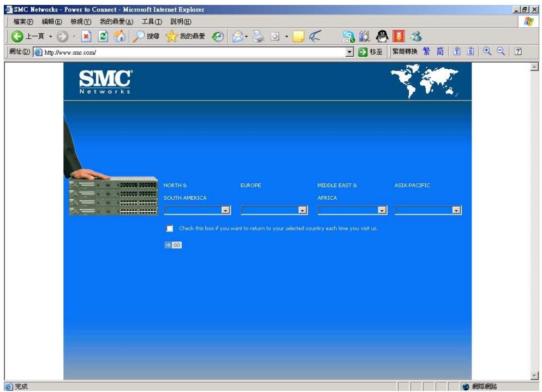Click the zoom in magnifier icon
Viewport: 542px width, 392px height.
coord(487,51)
